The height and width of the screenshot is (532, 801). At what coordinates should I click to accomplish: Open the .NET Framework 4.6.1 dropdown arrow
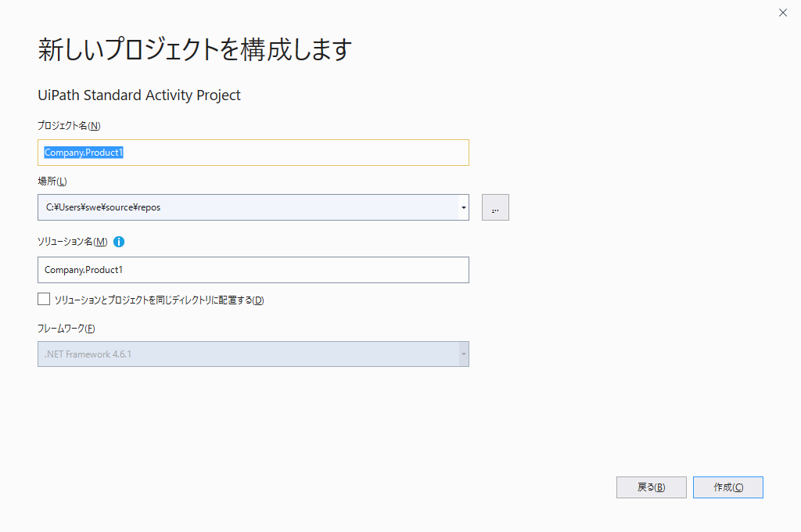tap(464, 354)
